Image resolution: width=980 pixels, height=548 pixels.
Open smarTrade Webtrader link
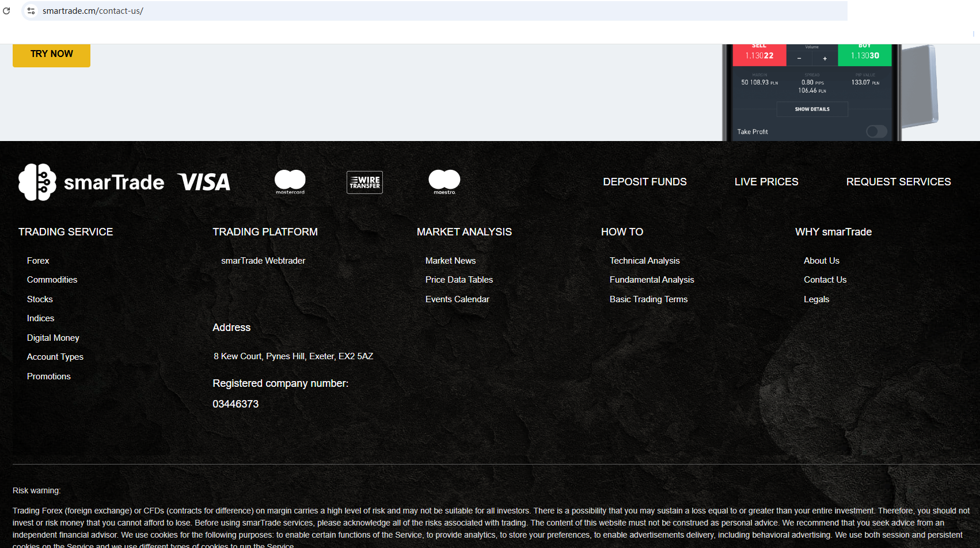tap(263, 261)
